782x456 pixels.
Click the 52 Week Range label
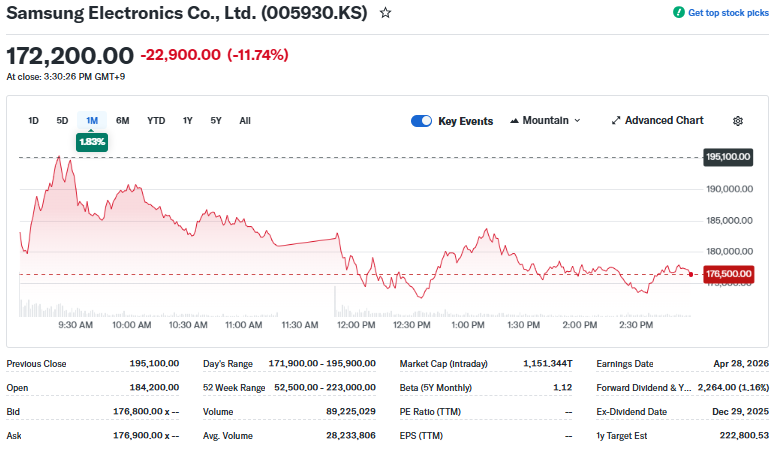coord(234,388)
